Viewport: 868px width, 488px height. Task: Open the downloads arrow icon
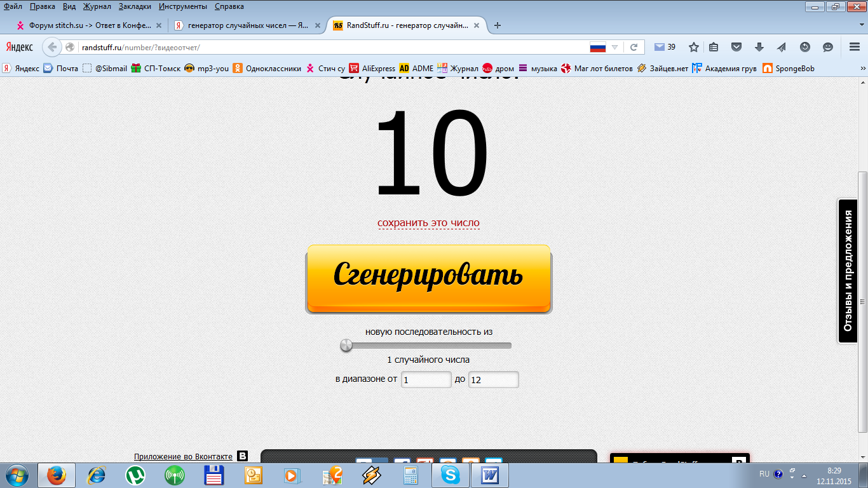[759, 47]
